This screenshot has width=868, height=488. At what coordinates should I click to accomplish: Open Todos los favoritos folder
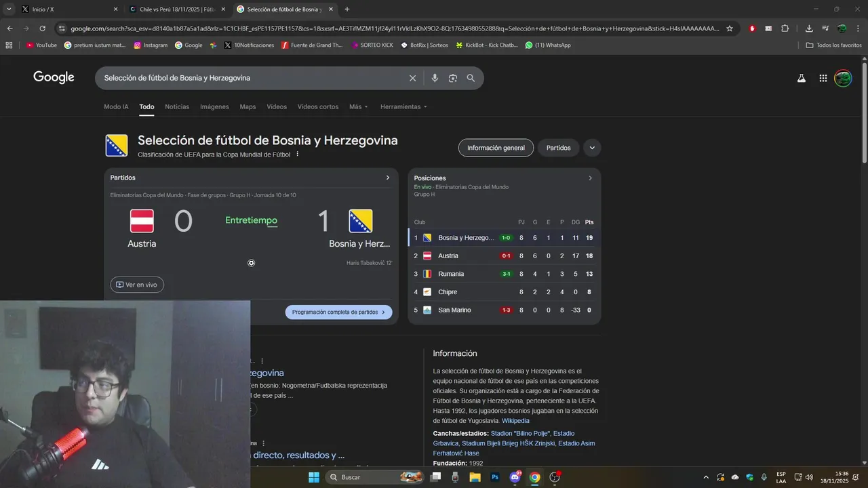pos(833,45)
